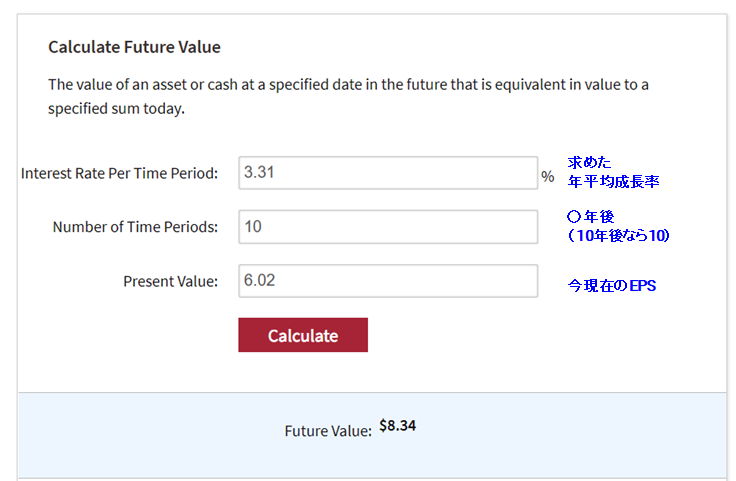Click the percent sign beside interest rate
Image resolution: width=736 pixels, height=481 pixels.
[547, 175]
